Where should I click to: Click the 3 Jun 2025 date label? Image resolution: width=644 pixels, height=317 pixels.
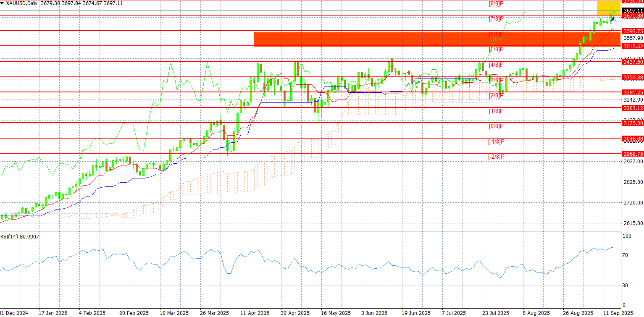coord(374,313)
